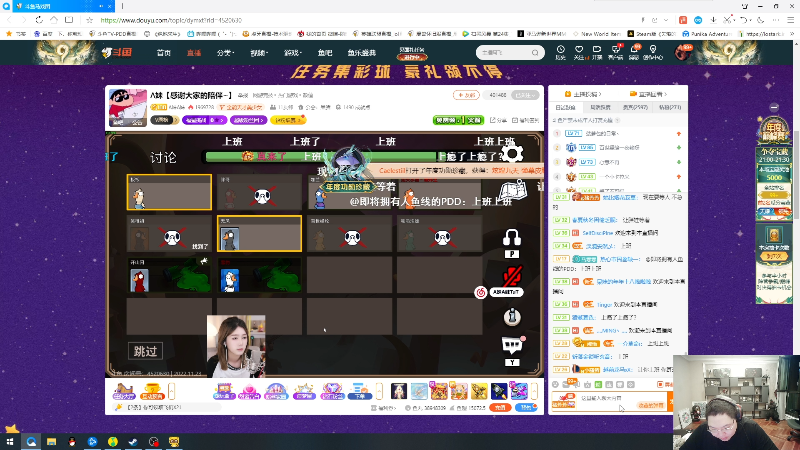Expand the rightmost gift bar arrow
Image resolution: width=800 pixels, height=450 pixels.
(x=534, y=391)
